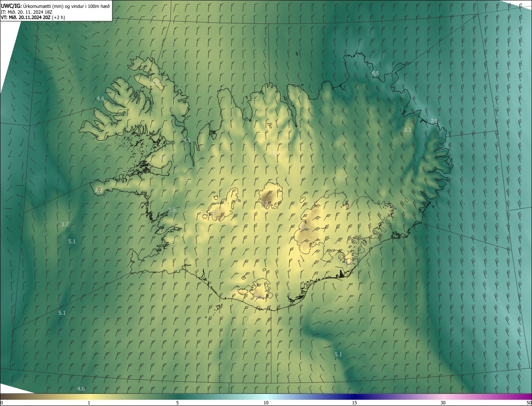Click the colorbar tick label 15
532x406 pixels.
point(355,403)
